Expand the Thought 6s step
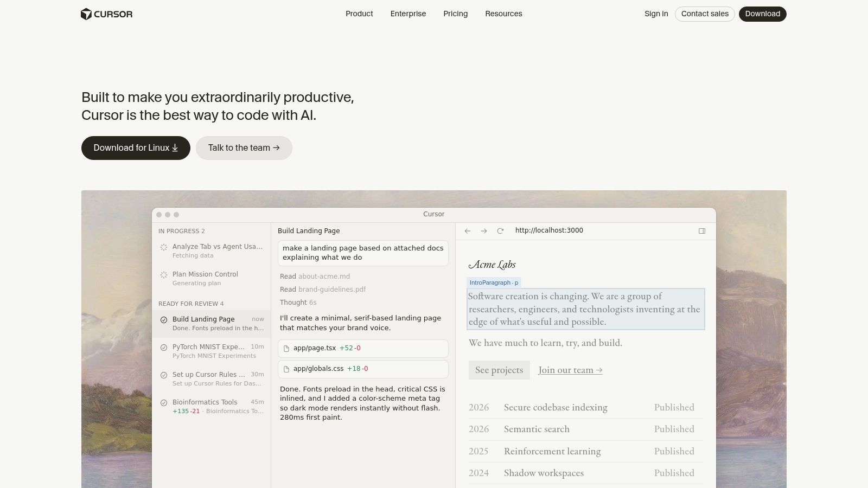Screen dimensions: 868x488 pyautogui.click(x=298, y=303)
